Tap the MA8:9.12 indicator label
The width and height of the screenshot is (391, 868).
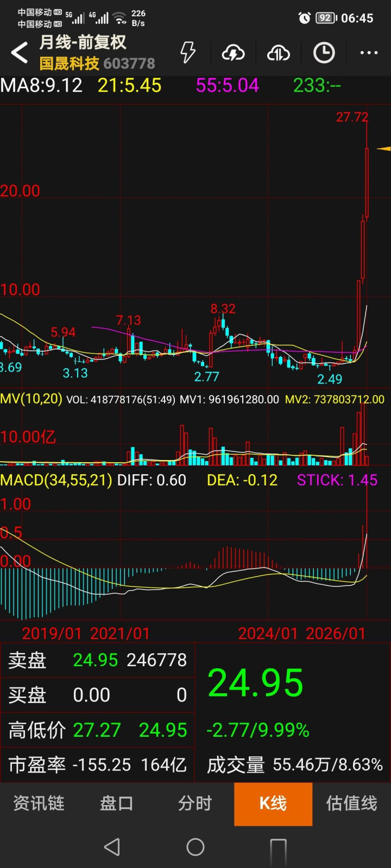(x=41, y=85)
